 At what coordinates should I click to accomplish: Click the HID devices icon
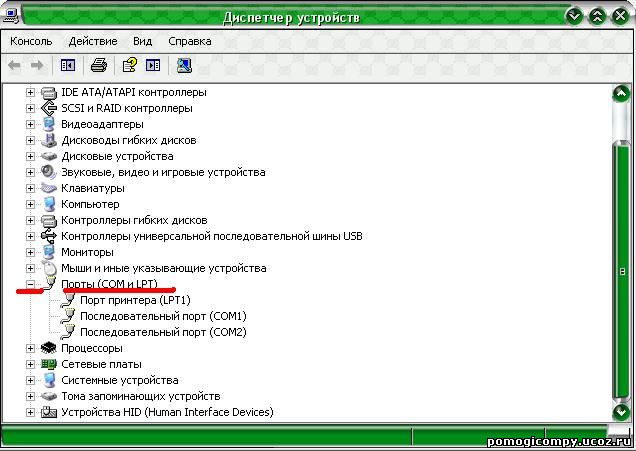(x=49, y=412)
